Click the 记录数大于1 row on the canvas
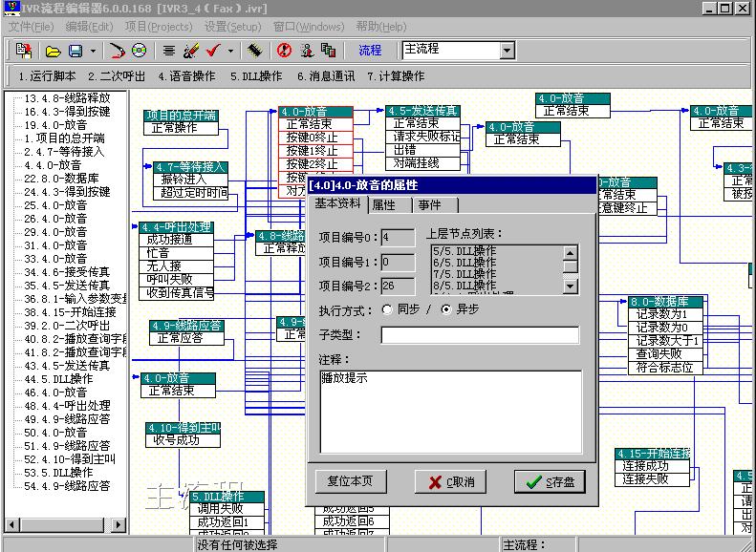The image size is (756, 552). tap(665, 341)
